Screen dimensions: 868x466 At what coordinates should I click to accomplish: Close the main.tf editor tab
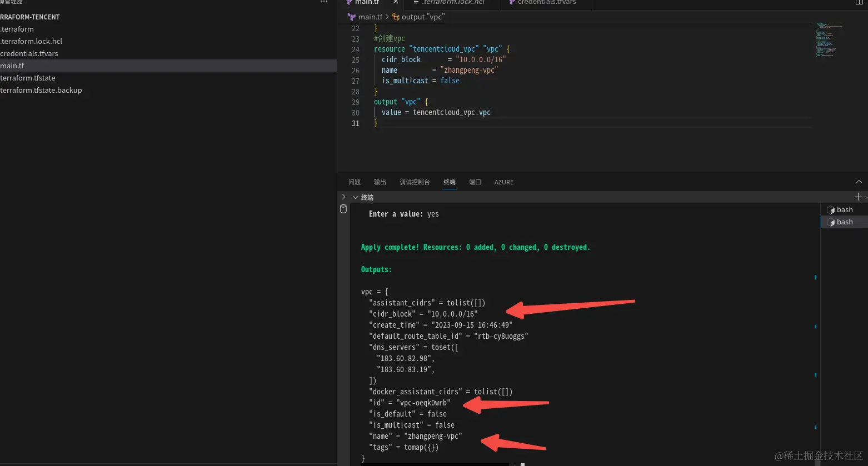[395, 2]
